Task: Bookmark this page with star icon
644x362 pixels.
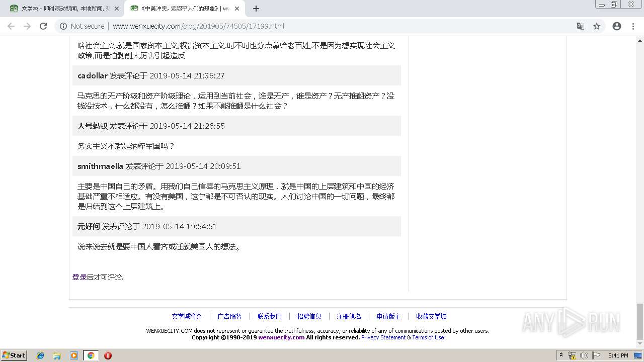Action: 597,26
